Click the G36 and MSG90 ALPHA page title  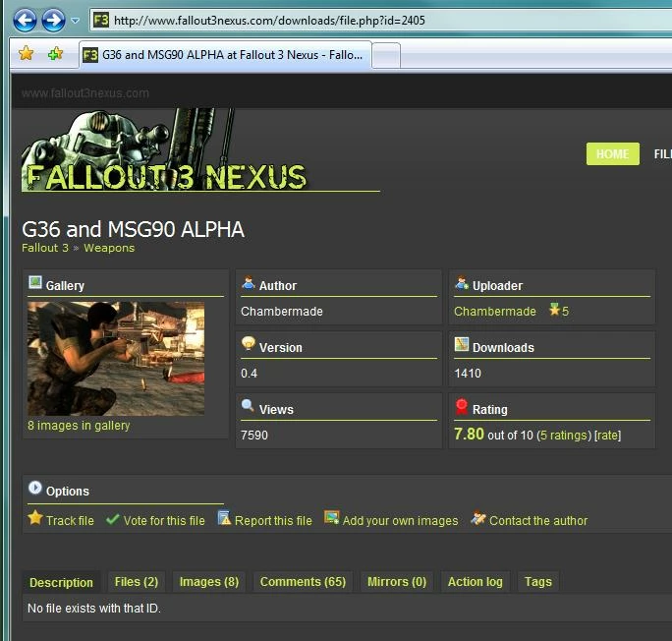(x=133, y=229)
